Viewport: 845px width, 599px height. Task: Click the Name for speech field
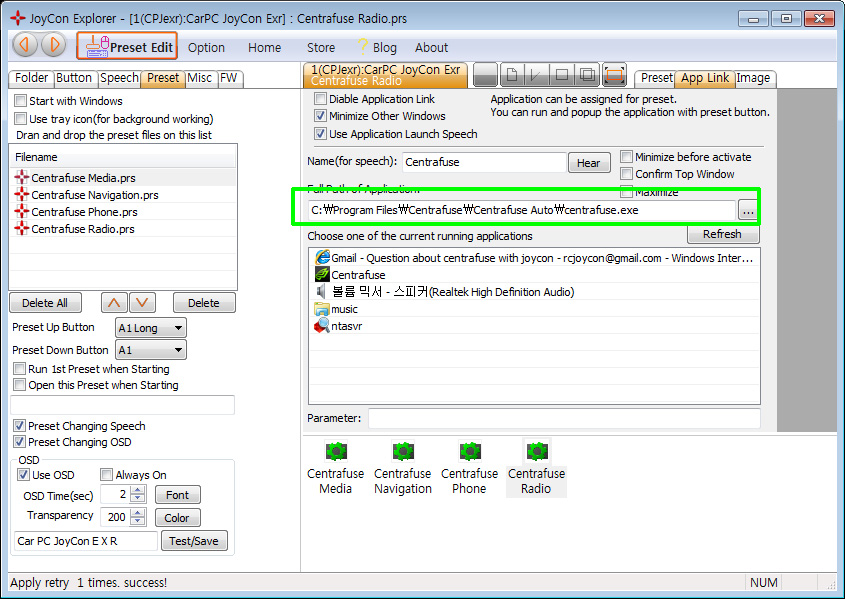click(484, 162)
